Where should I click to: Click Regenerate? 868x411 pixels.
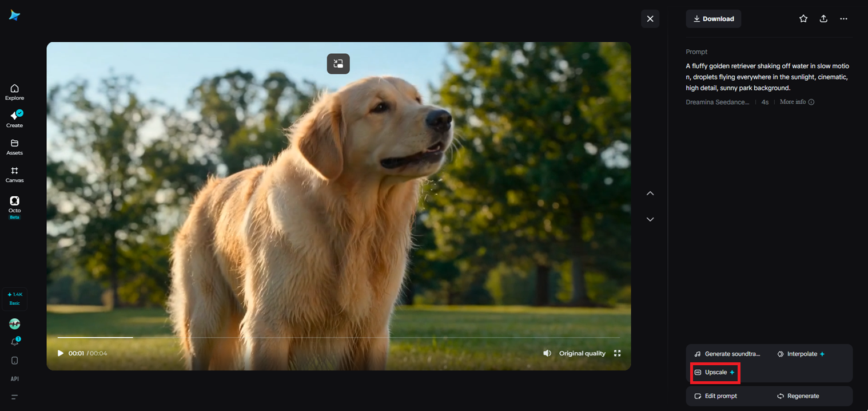(798, 396)
